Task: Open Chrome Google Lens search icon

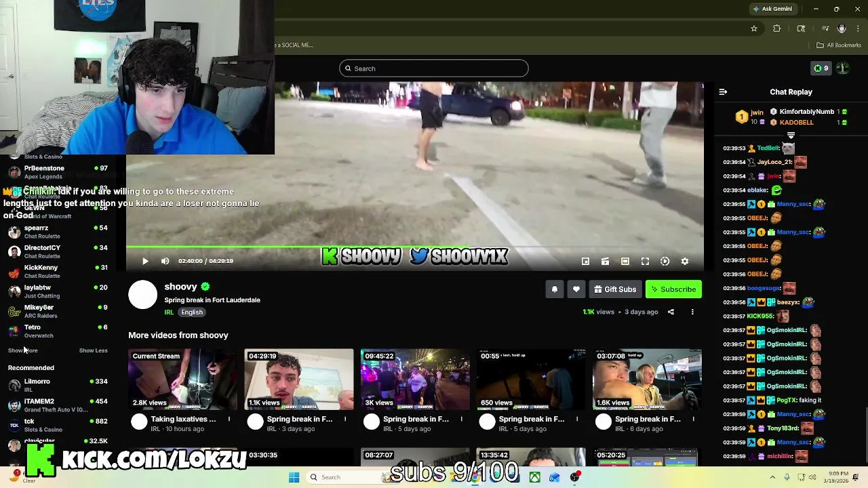Action: click(x=801, y=28)
